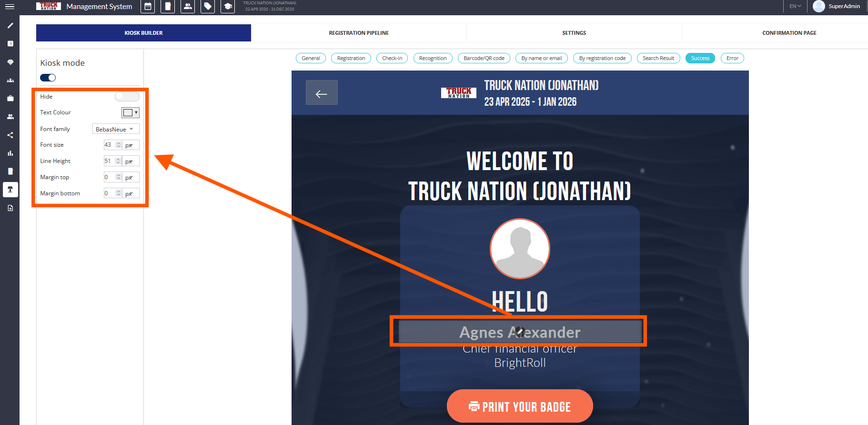Open the Text Colour picker swatch
The height and width of the screenshot is (425, 868).
click(130, 113)
